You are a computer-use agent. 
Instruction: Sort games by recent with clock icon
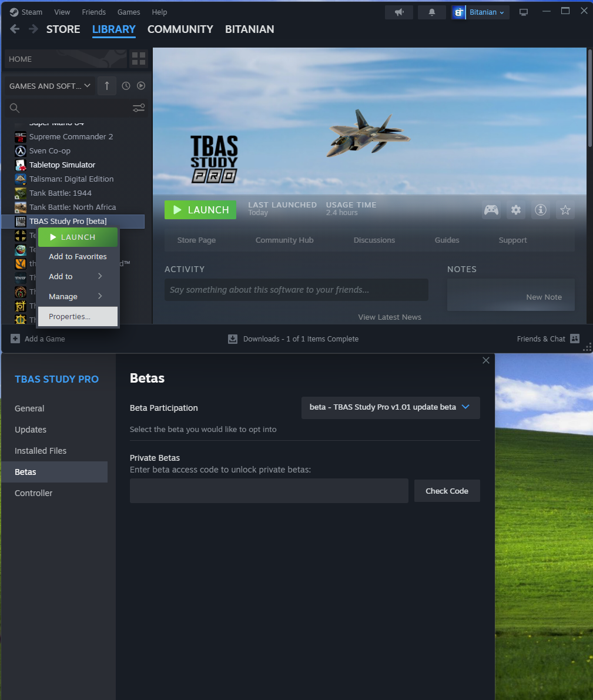pos(125,86)
